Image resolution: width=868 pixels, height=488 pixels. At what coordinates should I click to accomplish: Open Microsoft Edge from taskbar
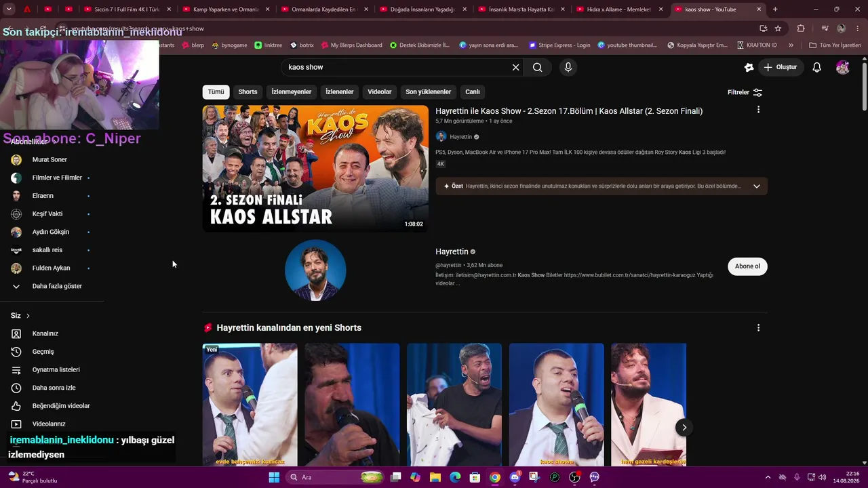455,477
